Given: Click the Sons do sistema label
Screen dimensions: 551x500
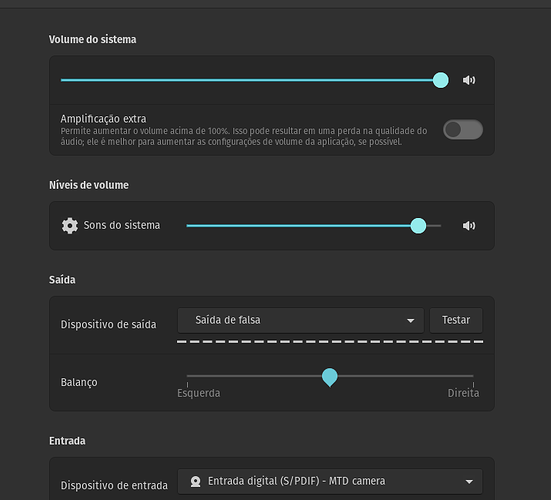Looking at the screenshot, I should point(122,225).
